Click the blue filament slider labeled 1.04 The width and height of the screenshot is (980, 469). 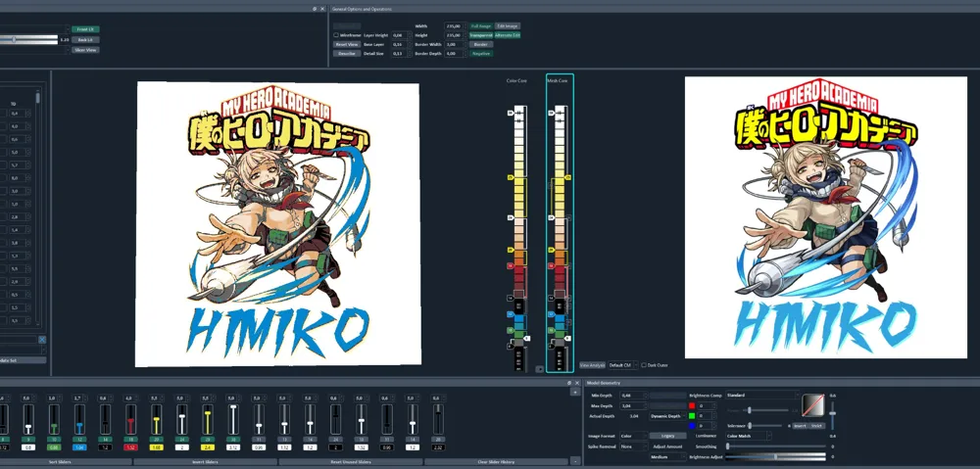(79, 419)
